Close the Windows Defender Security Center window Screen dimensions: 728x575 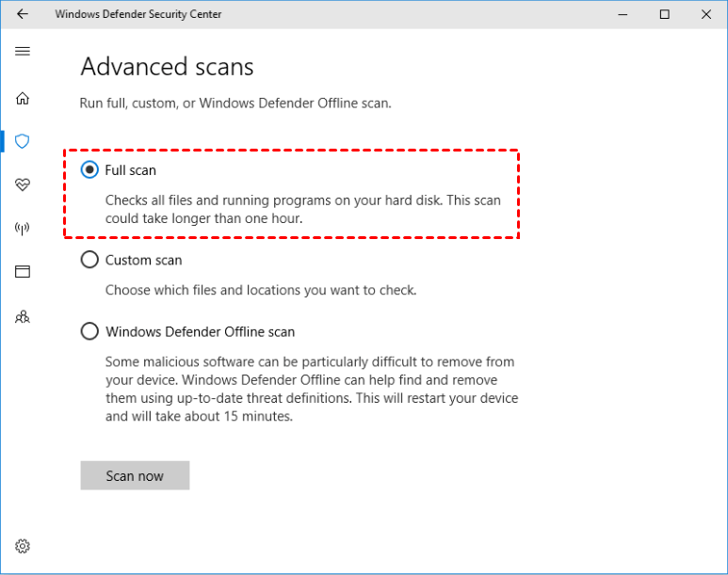coord(707,14)
